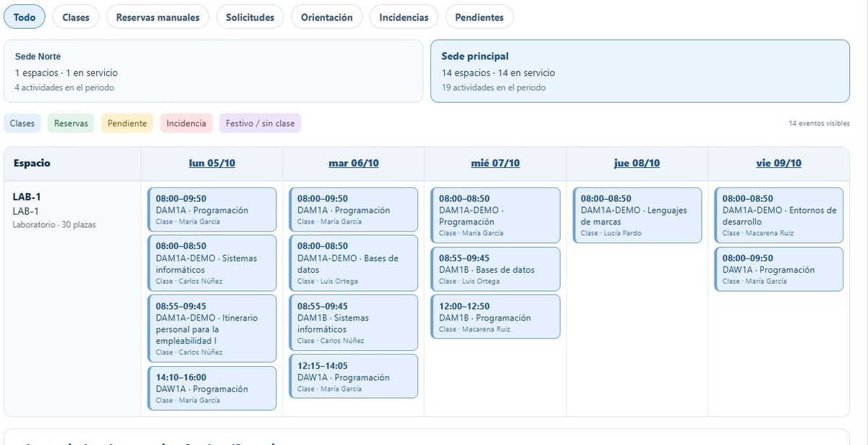868x445 pixels.
Task: Toggle the Incidencia legend chip
Action: pyautogui.click(x=187, y=124)
